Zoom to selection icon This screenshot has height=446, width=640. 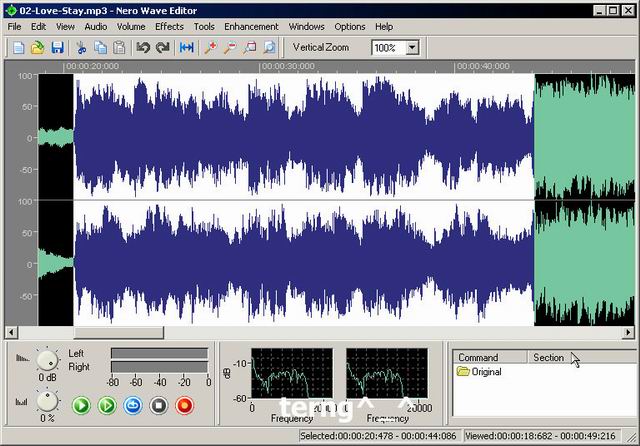pos(250,48)
